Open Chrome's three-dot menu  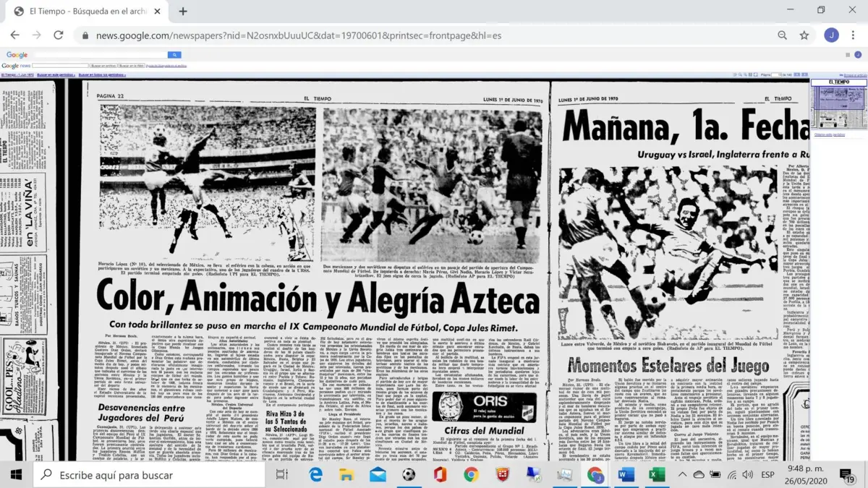click(852, 35)
